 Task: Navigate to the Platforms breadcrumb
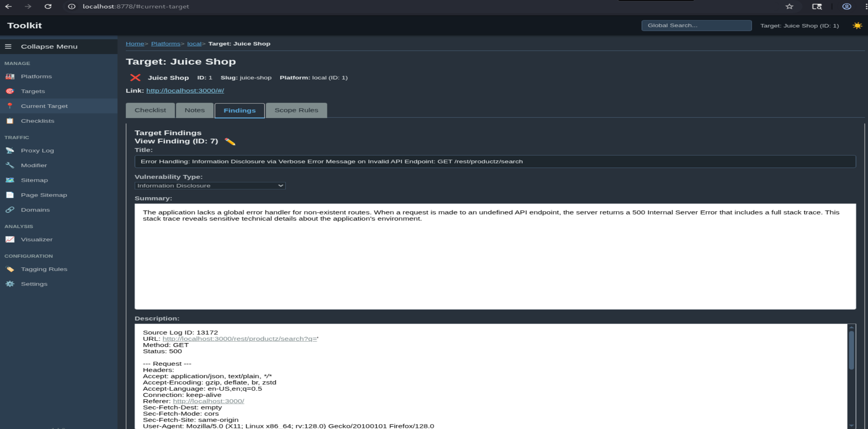click(165, 43)
